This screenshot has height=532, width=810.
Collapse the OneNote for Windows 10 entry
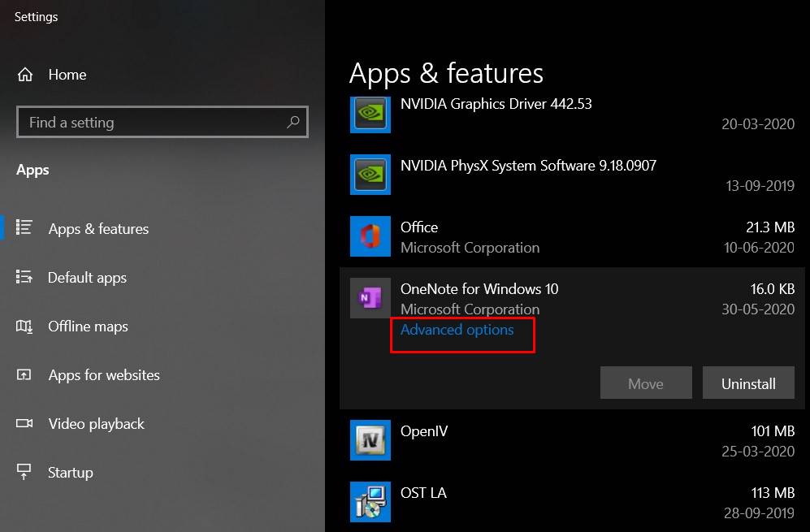point(569,298)
